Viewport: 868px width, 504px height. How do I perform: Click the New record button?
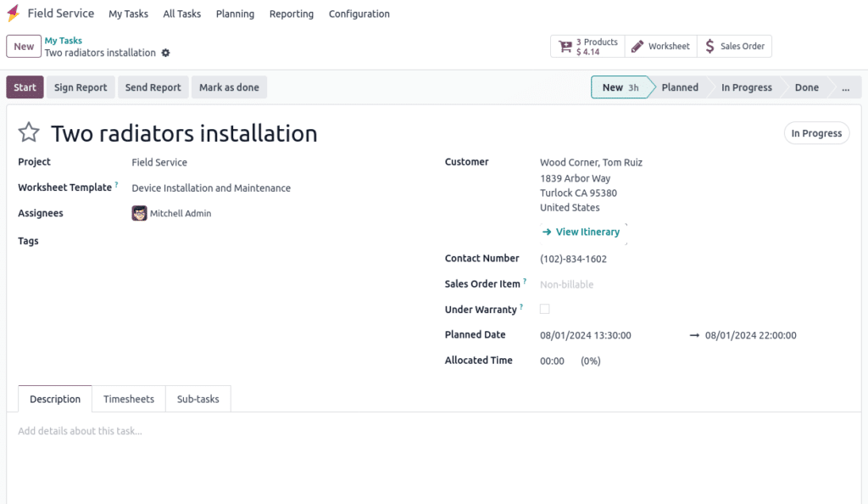tap(24, 47)
